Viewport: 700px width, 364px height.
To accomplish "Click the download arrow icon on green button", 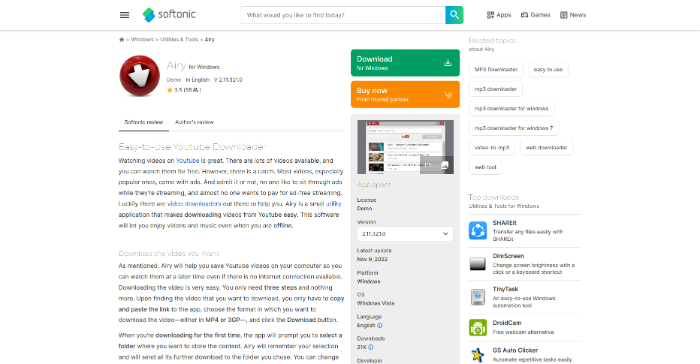I will click(x=448, y=63).
